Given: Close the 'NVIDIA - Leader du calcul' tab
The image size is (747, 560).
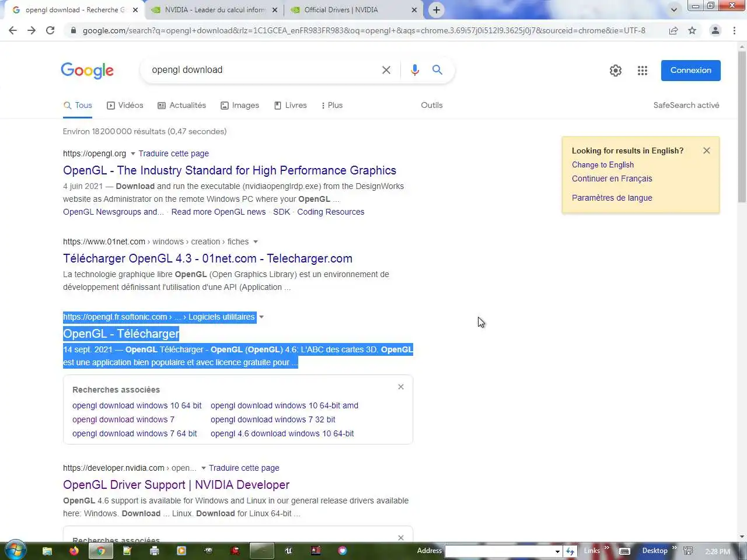Looking at the screenshot, I should click(275, 10).
